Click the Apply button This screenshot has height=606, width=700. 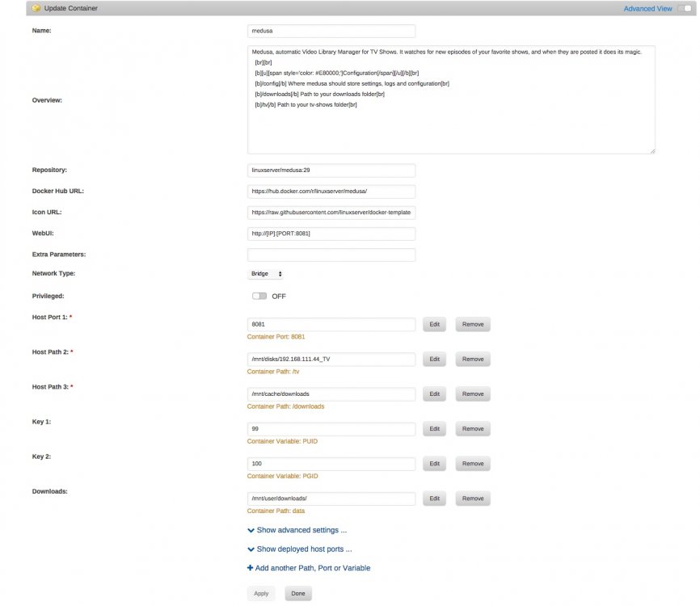(x=261, y=594)
